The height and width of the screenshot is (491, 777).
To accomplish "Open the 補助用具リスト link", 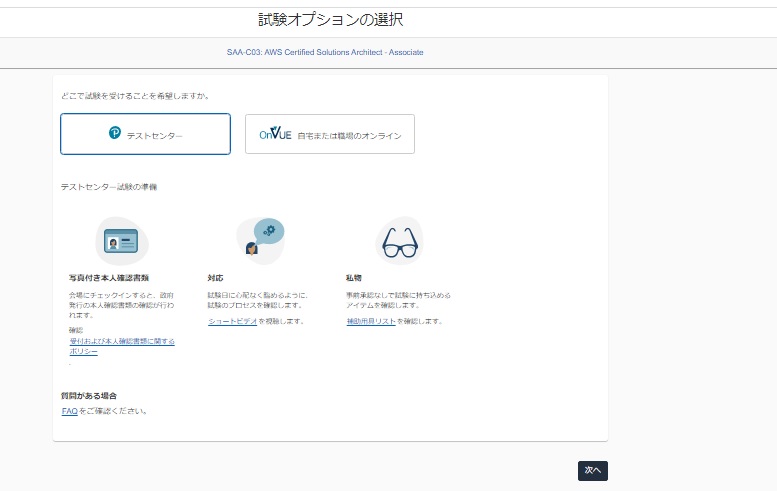I will pos(371,322).
